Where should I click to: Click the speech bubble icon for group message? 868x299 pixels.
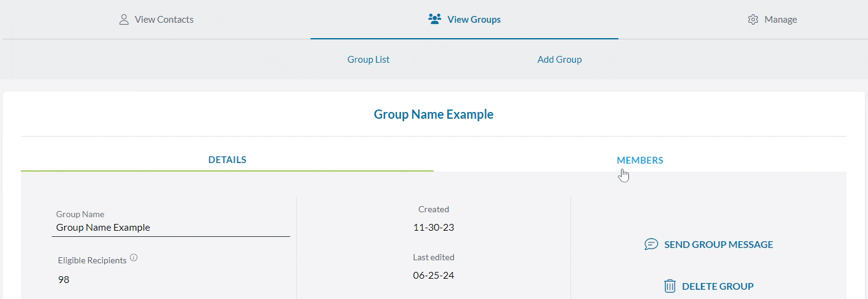651,244
